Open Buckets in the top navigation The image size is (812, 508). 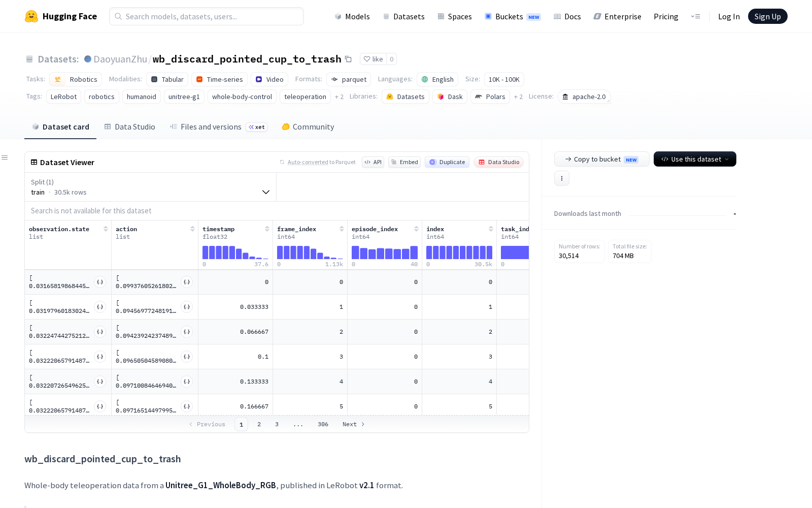tap(513, 16)
